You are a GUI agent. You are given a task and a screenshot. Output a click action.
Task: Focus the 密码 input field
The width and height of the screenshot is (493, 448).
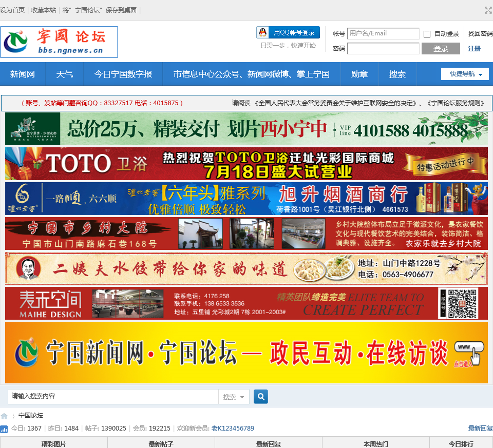[x=383, y=49]
